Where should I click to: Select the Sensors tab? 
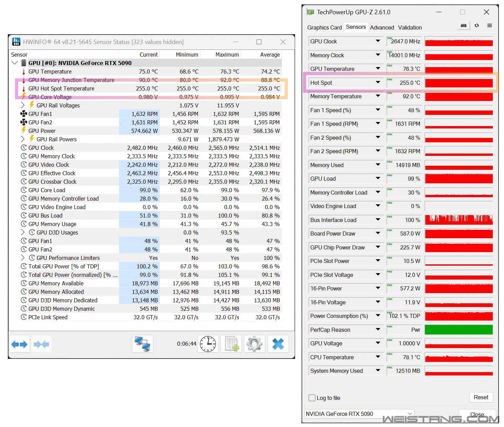coord(356,27)
